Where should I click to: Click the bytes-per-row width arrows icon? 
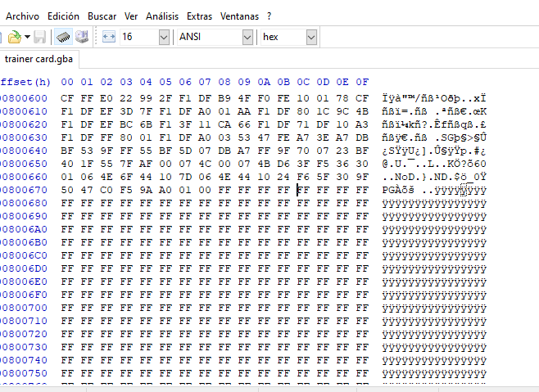click(x=109, y=37)
